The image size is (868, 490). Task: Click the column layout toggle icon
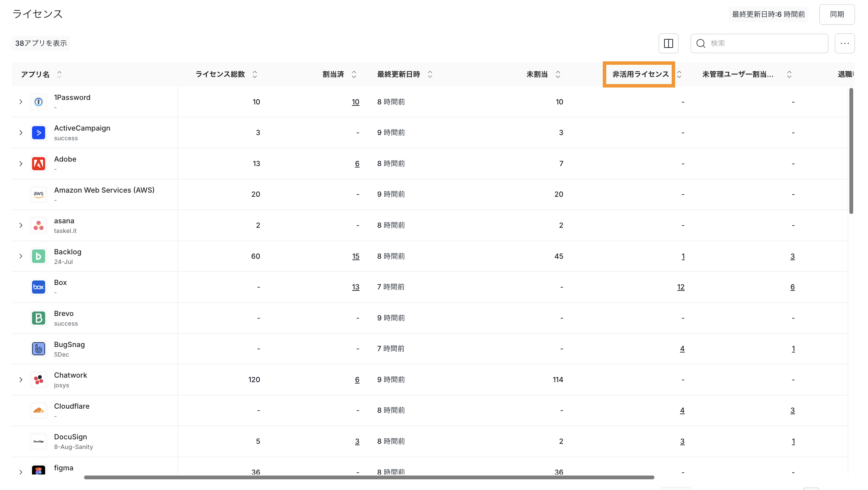668,43
